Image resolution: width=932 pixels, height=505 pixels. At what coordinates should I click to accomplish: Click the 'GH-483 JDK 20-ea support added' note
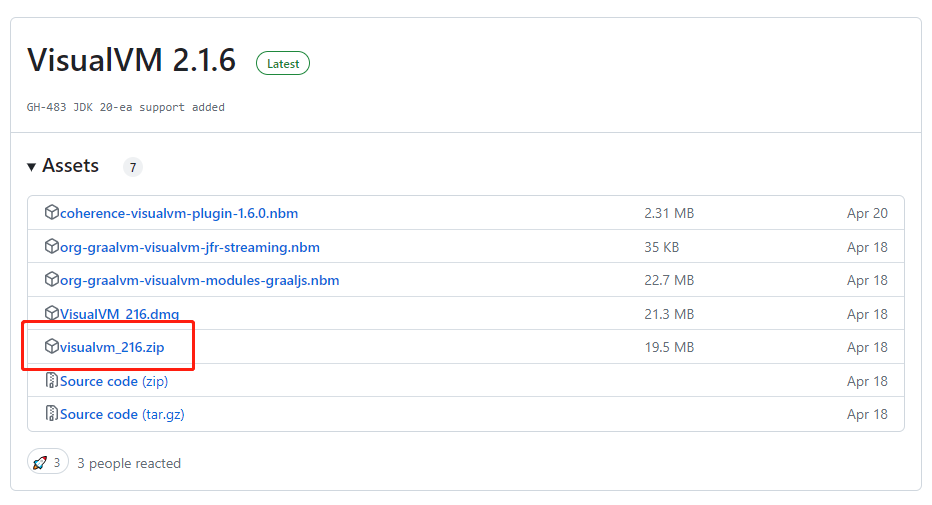tap(125, 108)
